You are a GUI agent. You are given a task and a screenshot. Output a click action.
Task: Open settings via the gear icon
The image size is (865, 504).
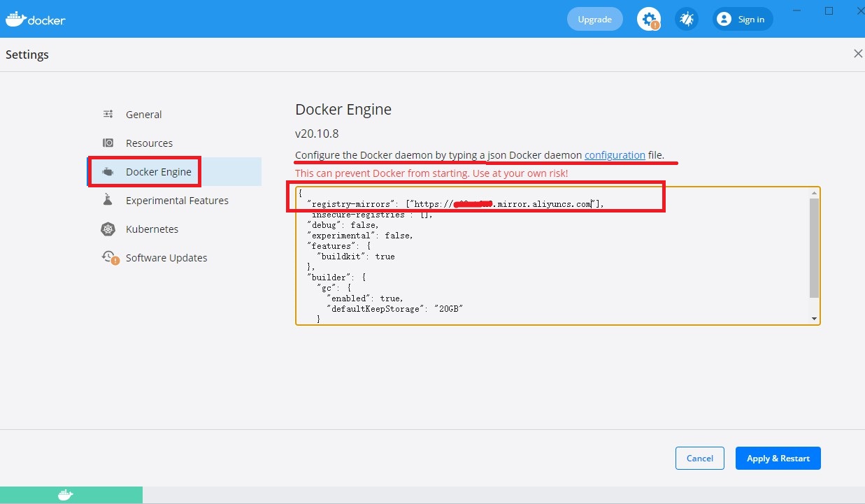tap(649, 19)
